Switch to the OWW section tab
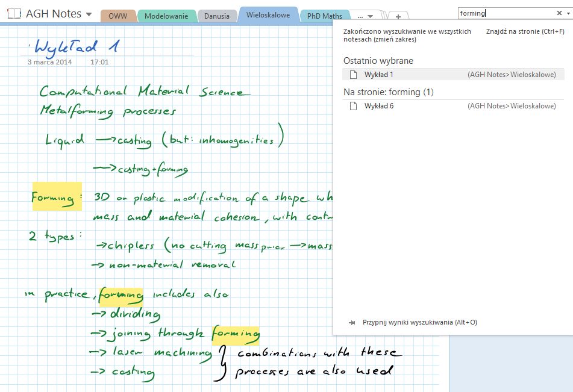Image resolution: width=573 pixels, height=392 pixels. pos(117,16)
